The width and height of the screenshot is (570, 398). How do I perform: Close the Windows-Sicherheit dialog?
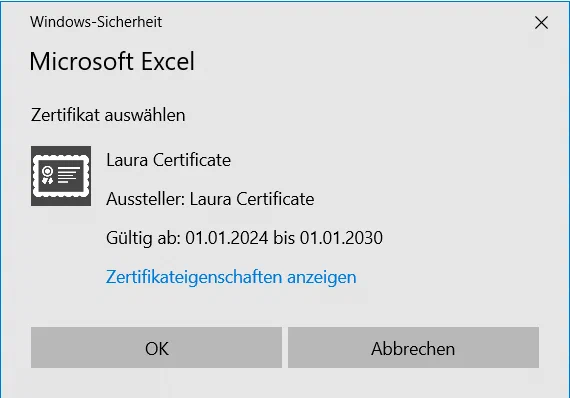point(541,23)
